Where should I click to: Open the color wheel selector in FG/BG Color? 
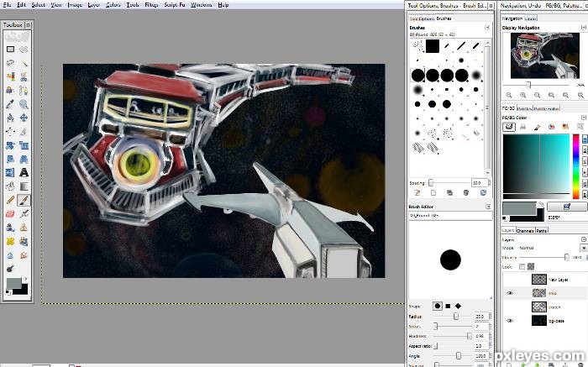[x=551, y=127]
